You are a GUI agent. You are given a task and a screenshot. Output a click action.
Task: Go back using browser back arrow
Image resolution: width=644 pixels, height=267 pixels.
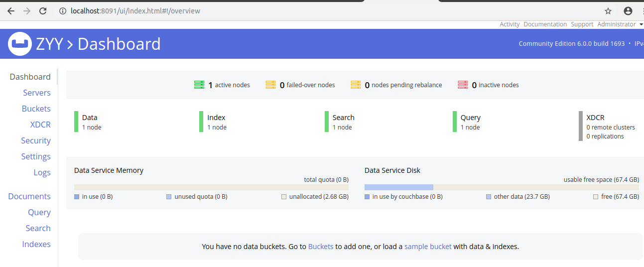11,10
